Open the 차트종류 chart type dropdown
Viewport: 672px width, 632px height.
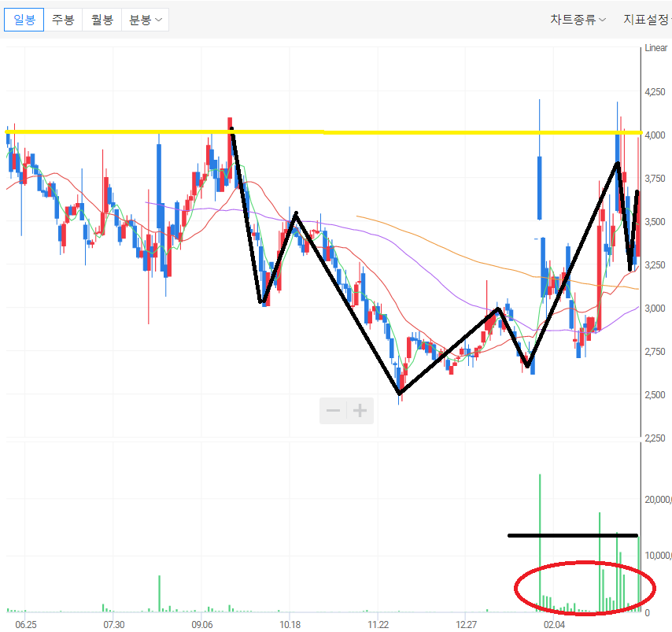[x=578, y=20]
